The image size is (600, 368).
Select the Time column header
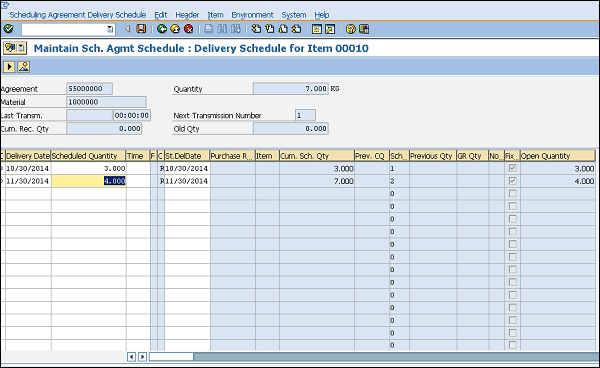pos(138,156)
